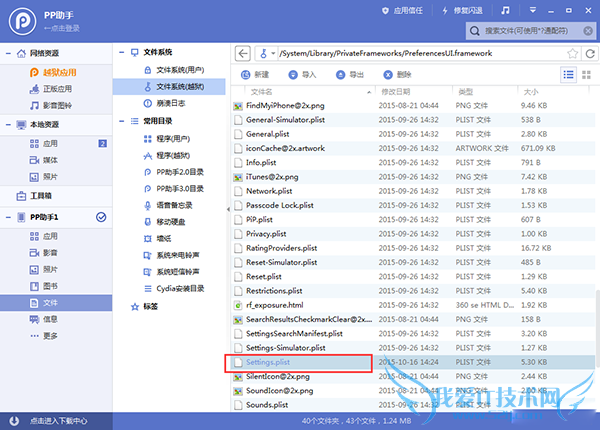This screenshot has width=600, height=430.
Task: Open 移动硬盘 directory
Action: click(x=165, y=222)
